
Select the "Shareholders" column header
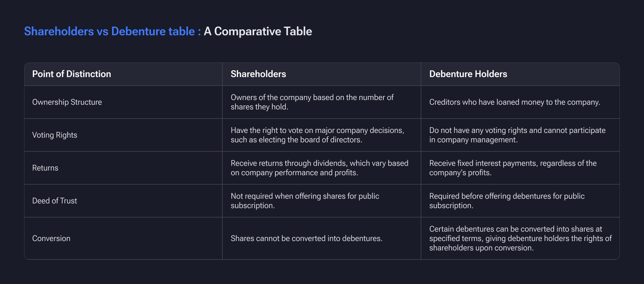(258, 74)
